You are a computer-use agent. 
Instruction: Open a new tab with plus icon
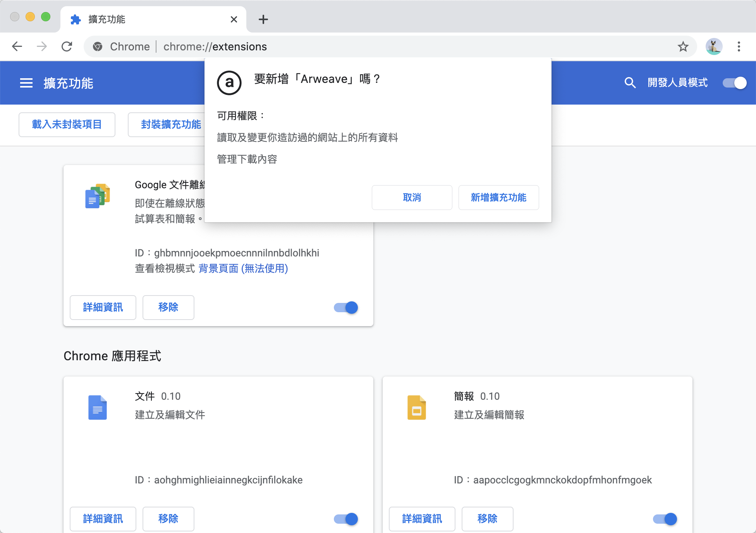263,19
